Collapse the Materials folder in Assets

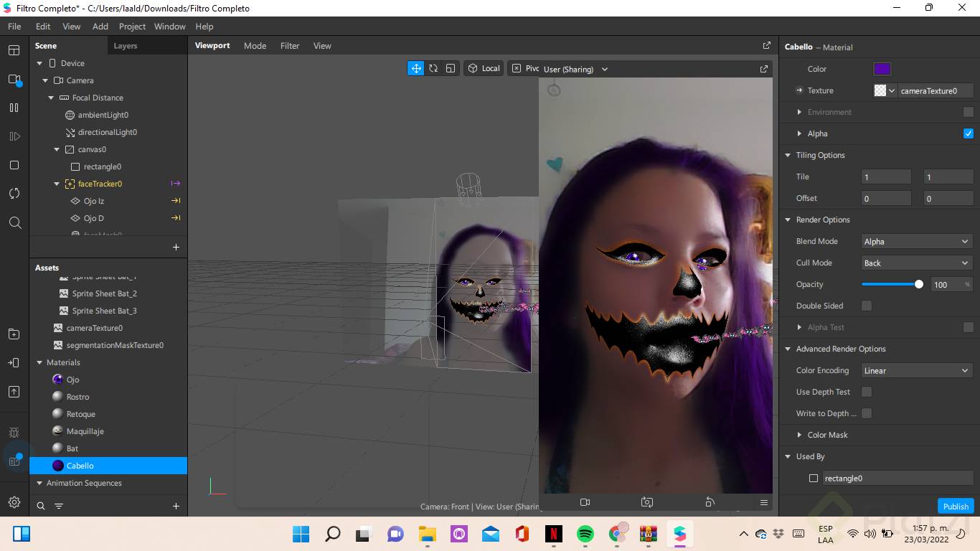click(x=39, y=362)
